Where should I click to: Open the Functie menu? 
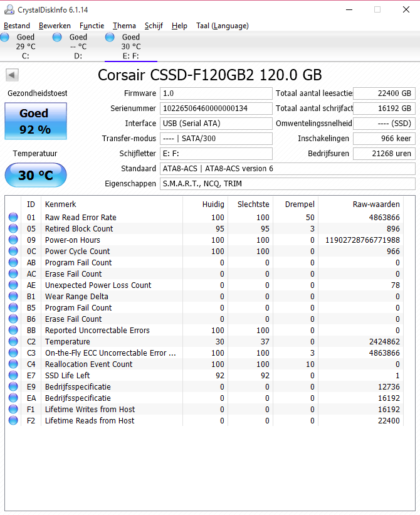[x=92, y=26]
